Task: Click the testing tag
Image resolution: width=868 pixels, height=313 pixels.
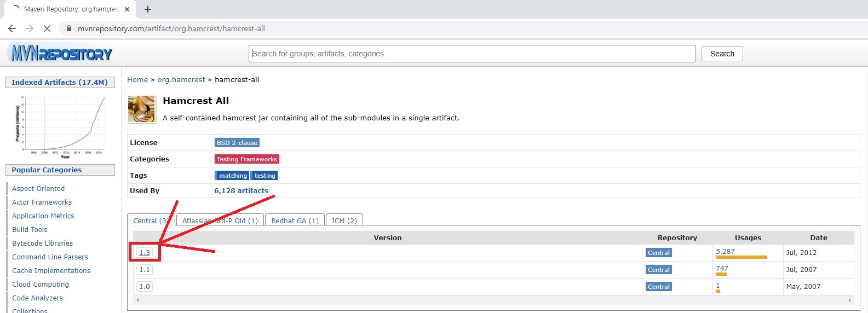Action: click(265, 176)
